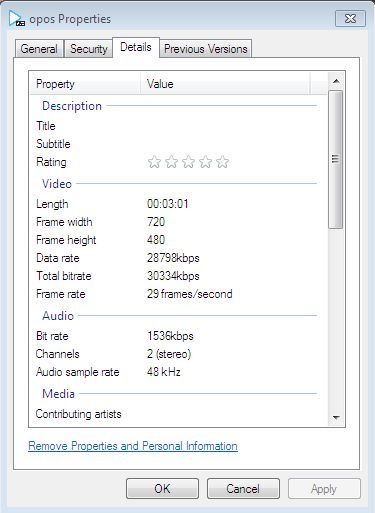Click the vertical scrollbar thumb

(336, 159)
